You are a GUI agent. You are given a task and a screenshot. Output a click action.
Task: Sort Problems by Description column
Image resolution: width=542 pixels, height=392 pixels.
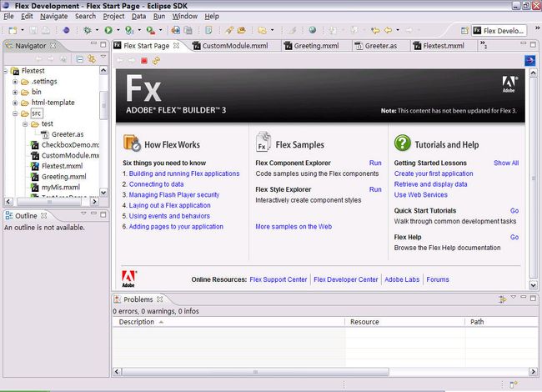coord(228,322)
